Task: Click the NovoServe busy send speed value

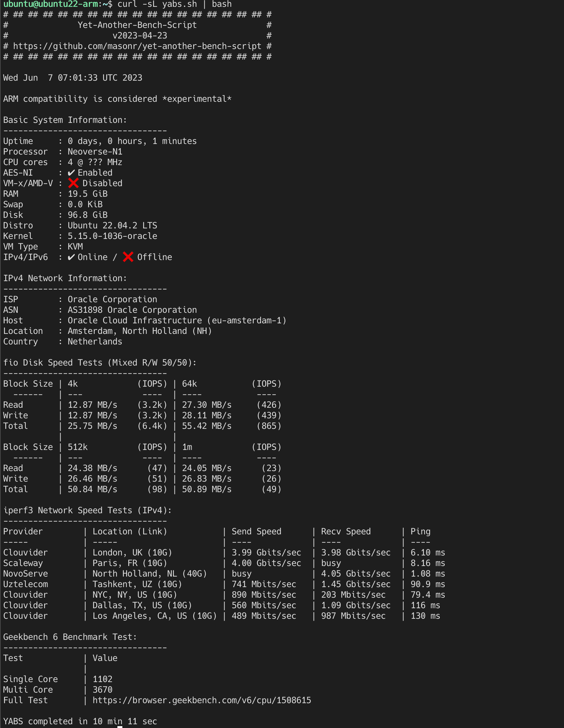Action: [241, 573]
